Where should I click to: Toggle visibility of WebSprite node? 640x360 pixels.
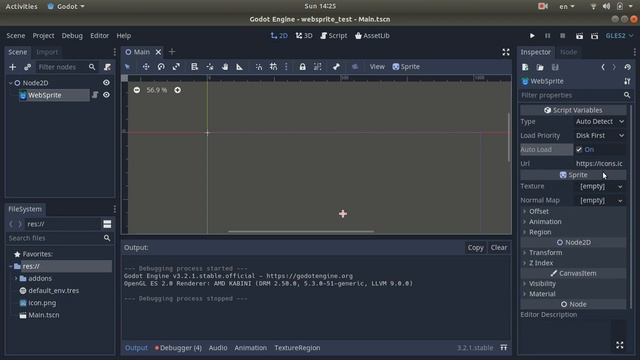106,95
